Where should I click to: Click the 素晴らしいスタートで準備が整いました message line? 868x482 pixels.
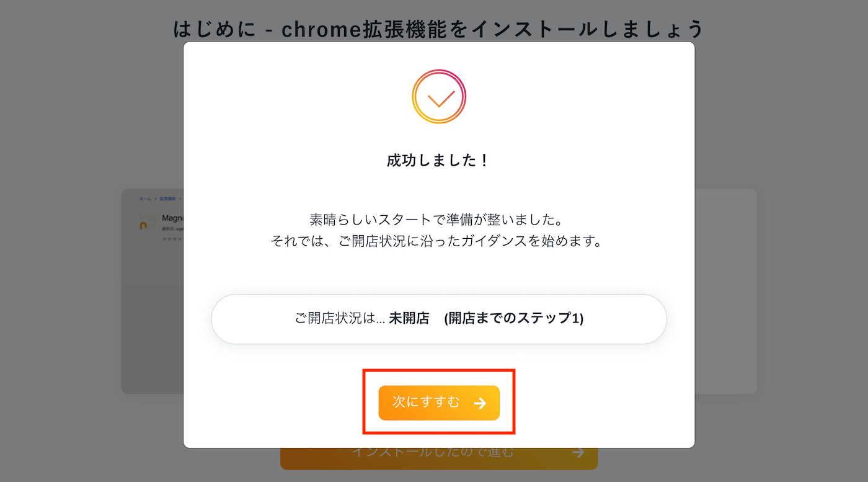[439, 220]
